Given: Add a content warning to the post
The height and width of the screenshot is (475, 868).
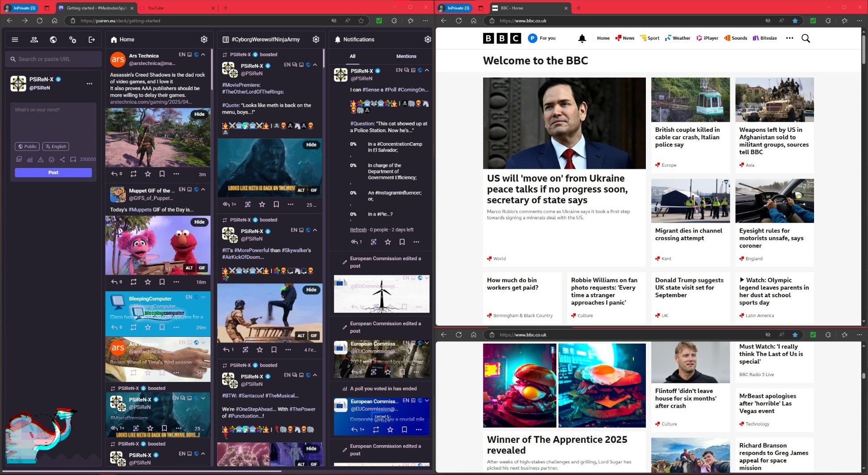Looking at the screenshot, I should (41, 159).
